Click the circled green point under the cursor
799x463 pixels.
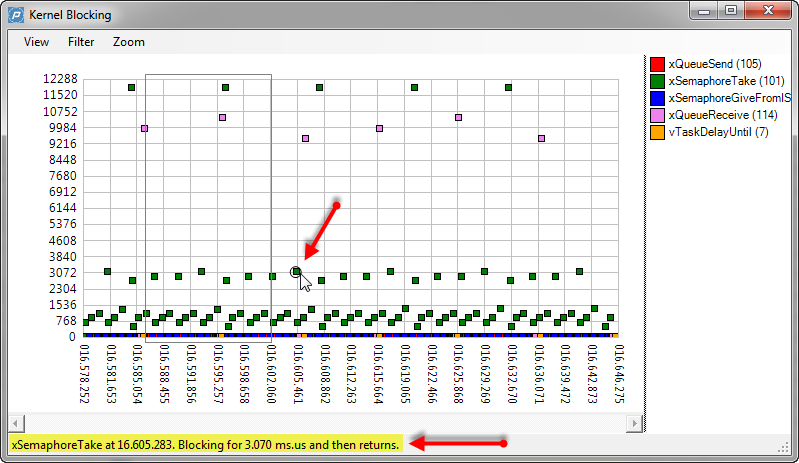pyautogui.click(x=296, y=272)
